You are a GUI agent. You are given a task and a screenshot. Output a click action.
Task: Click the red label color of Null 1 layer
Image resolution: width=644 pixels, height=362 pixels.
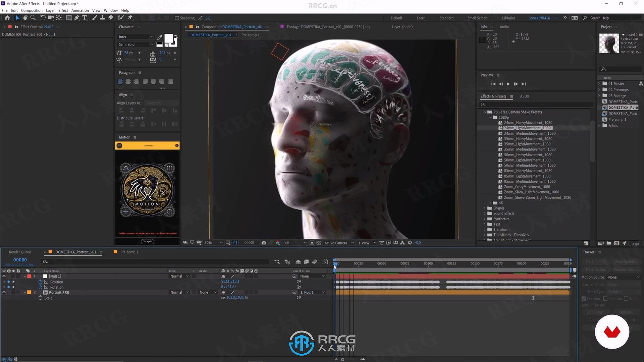(29, 276)
